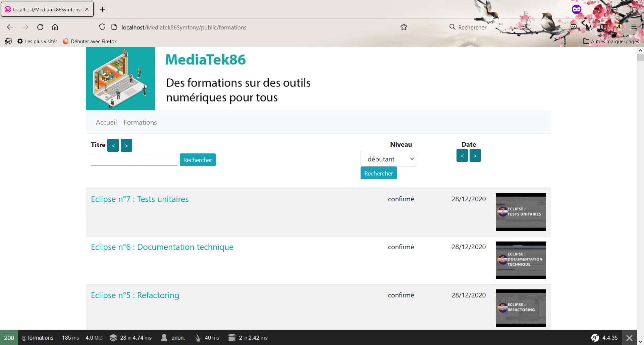Open a new tab with the plus icon
The height and width of the screenshot is (345, 644).
click(103, 9)
